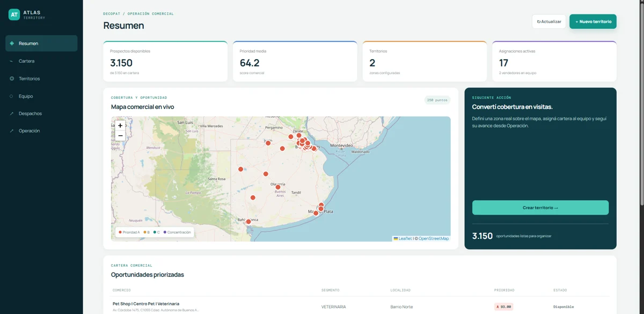The height and width of the screenshot is (314, 644).
Task: Click the Crear territorio button
Action: click(x=540, y=208)
